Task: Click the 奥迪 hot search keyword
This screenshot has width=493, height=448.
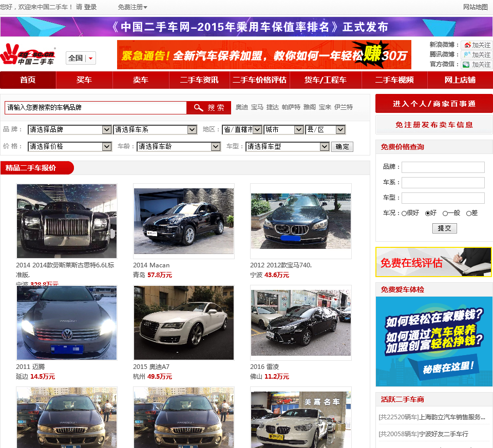Action: (242, 107)
